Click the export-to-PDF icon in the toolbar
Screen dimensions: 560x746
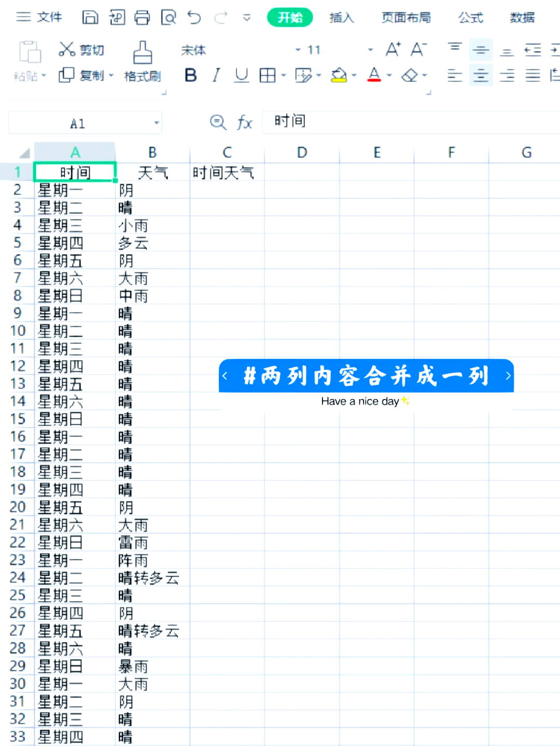coord(117,18)
